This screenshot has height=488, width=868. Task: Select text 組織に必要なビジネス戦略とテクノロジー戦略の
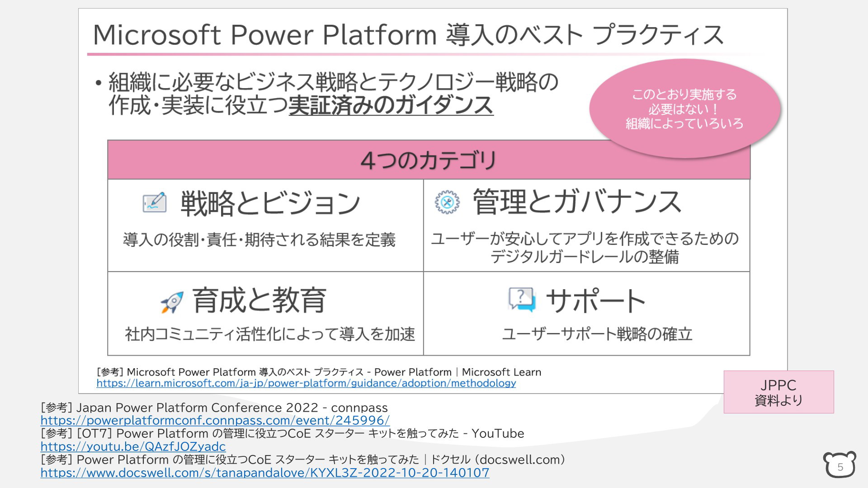(334, 82)
